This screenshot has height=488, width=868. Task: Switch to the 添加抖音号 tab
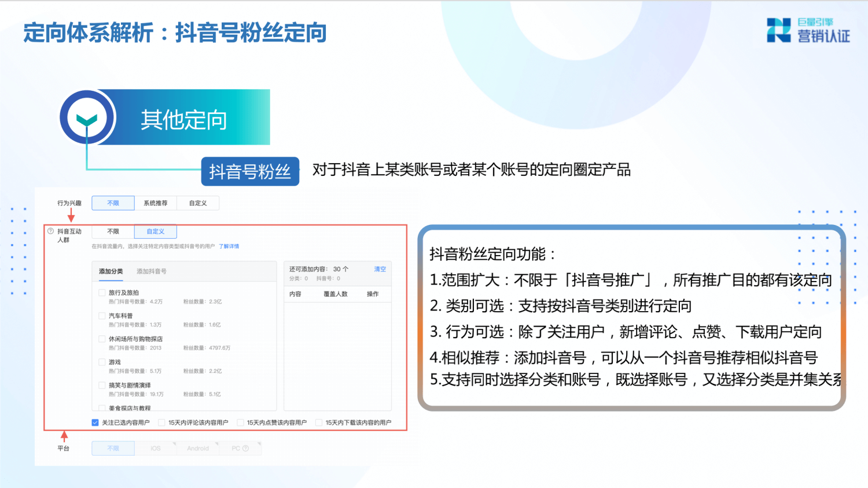[152, 271]
